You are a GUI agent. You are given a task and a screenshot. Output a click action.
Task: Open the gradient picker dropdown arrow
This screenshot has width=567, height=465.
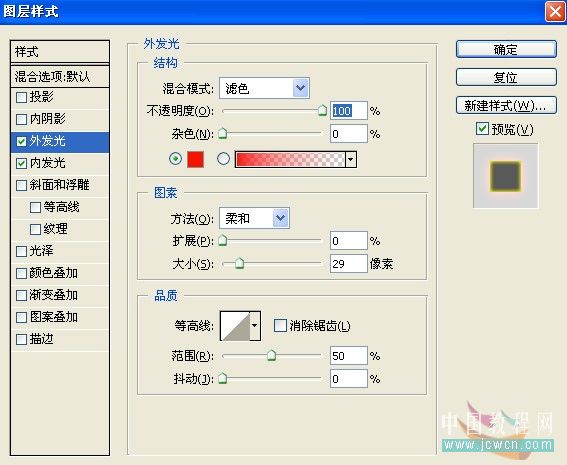(351, 159)
